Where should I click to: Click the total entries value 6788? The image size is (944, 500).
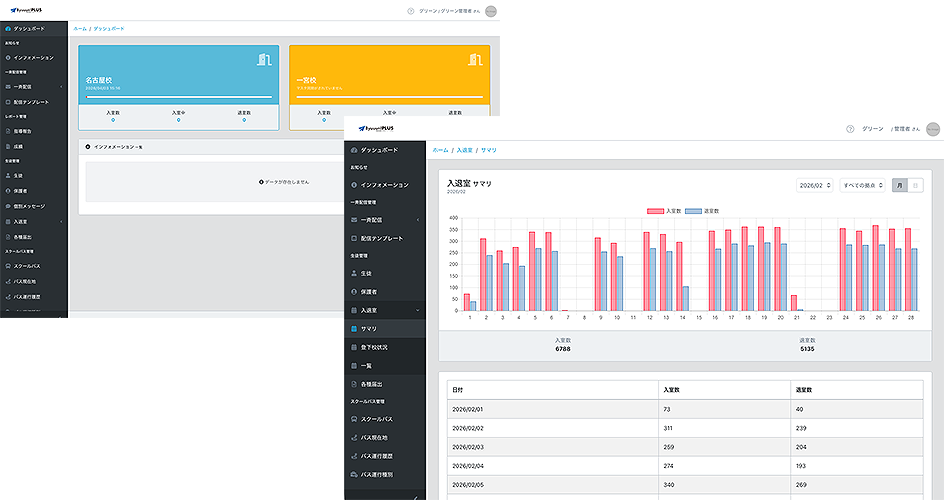563,349
